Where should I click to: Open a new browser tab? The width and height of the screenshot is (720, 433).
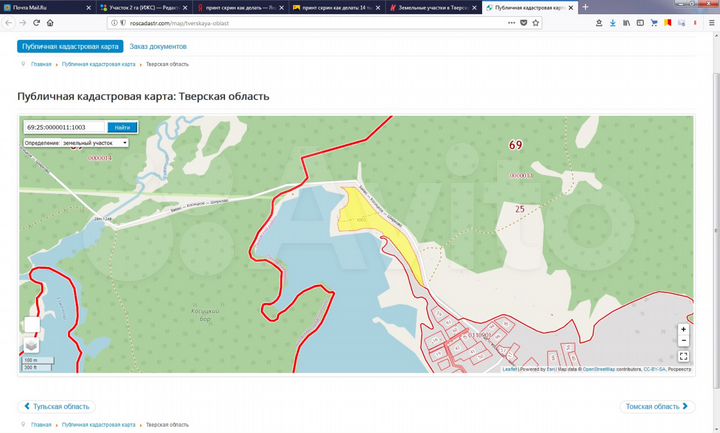point(585,7)
